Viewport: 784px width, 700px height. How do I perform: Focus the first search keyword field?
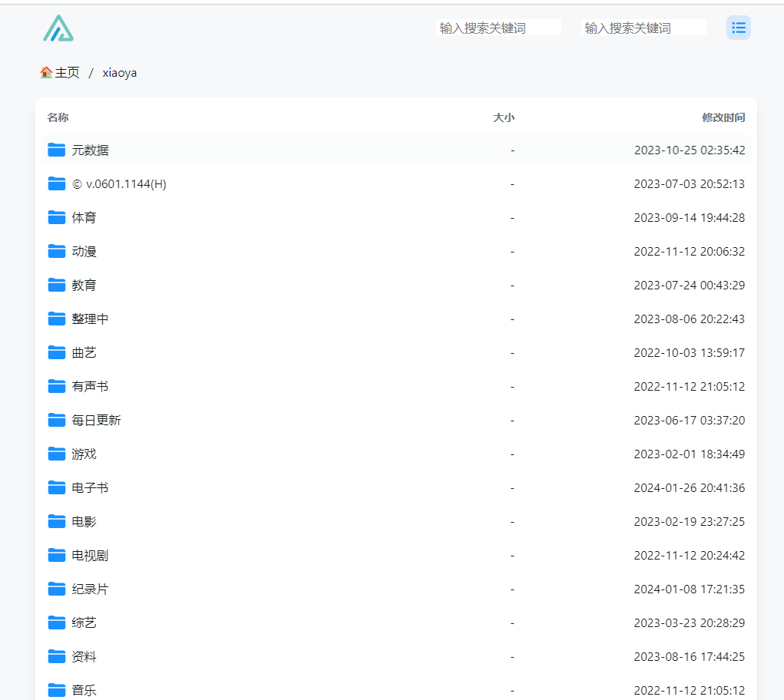(x=498, y=28)
